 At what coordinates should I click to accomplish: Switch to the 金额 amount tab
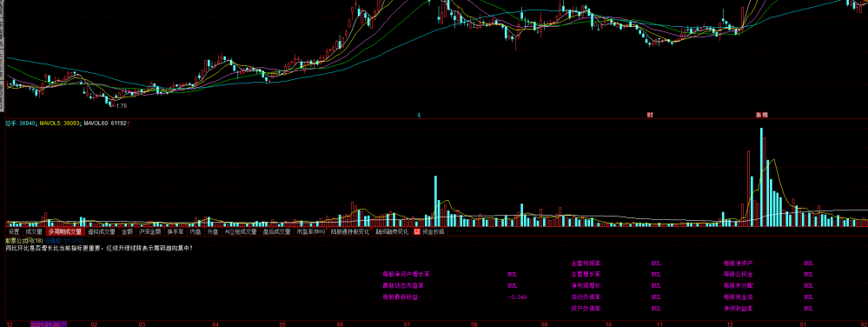pyautogui.click(x=128, y=231)
